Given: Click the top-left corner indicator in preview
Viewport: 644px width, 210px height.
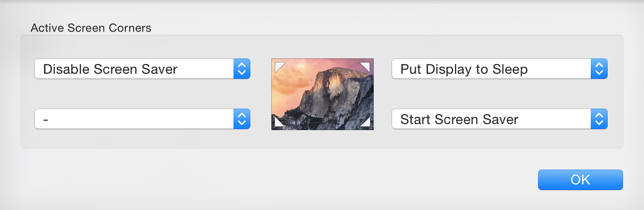Looking at the screenshot, I should (x=278, y=65).
